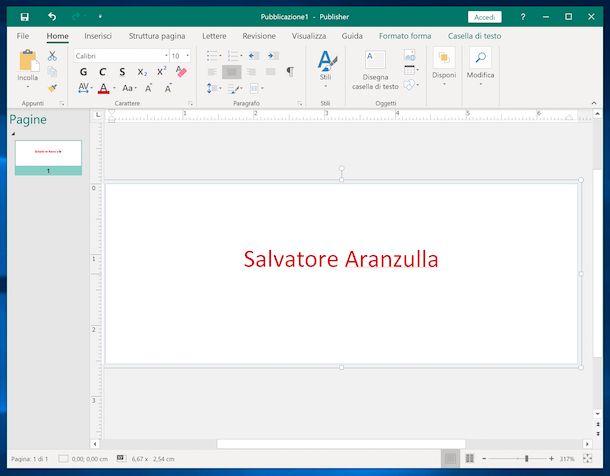
Task: Save the publication with the floppy disk icon
Action: click(x=25, y=17)
